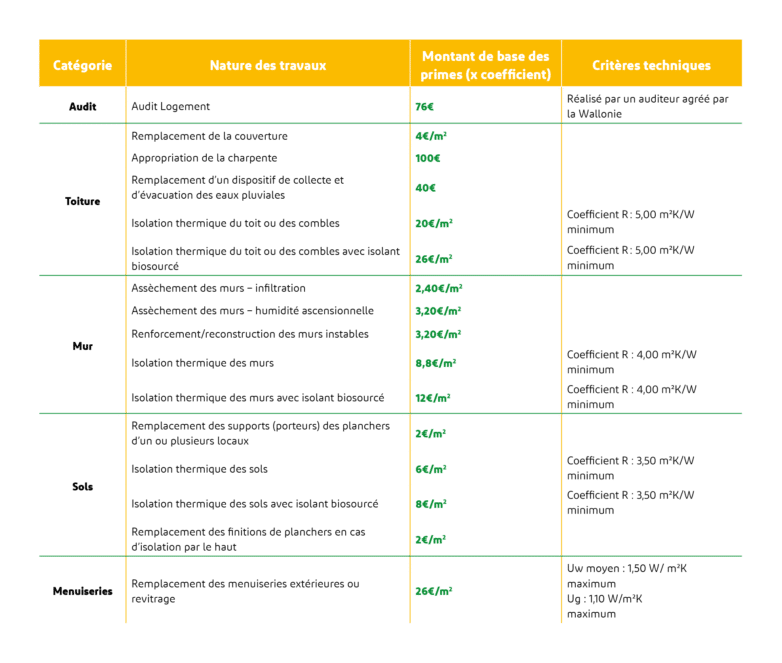This screenshot has width=782, height=663.
Task: Select the "Nature des travaux" header cell
Action: [x=267, y=65]
